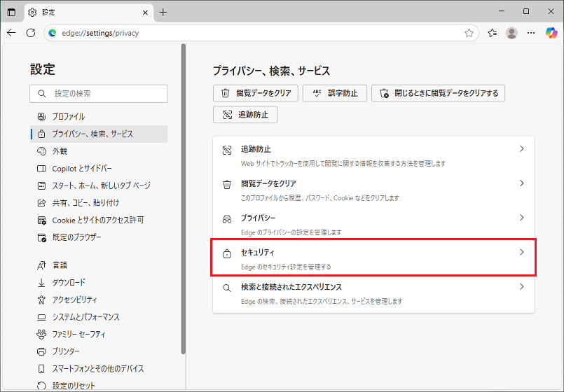Image resolution: width=564 pixels, height=392 pixels.
Task: Open ファミリー セーフティ settings
Action: tap(99, 335)
